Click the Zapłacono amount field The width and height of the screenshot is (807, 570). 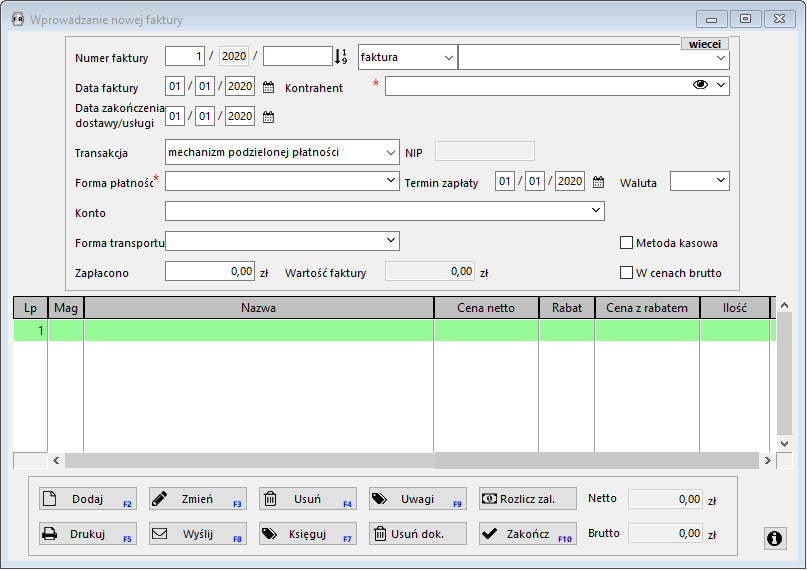(x=211, y=271)
